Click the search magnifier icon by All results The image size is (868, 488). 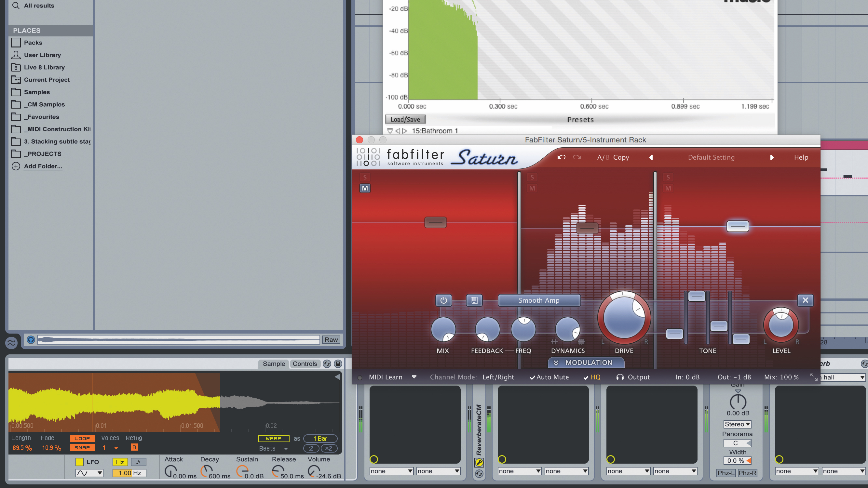[16, 6]
